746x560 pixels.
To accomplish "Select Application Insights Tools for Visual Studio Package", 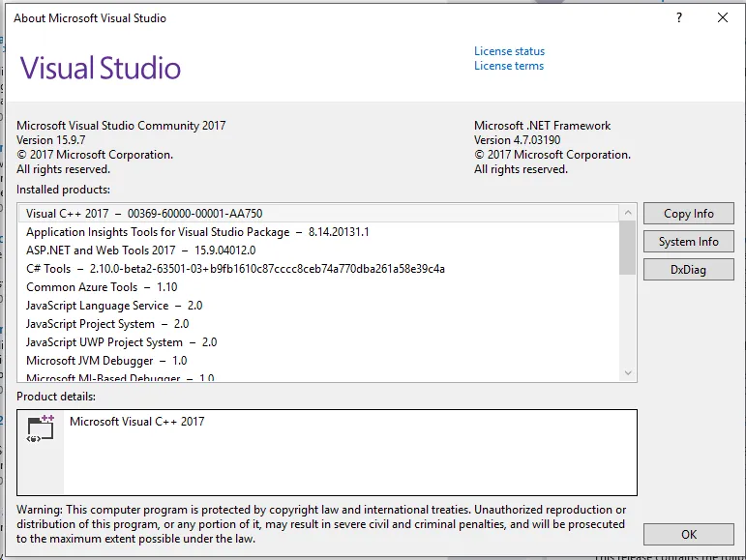I will coord(318,232).
